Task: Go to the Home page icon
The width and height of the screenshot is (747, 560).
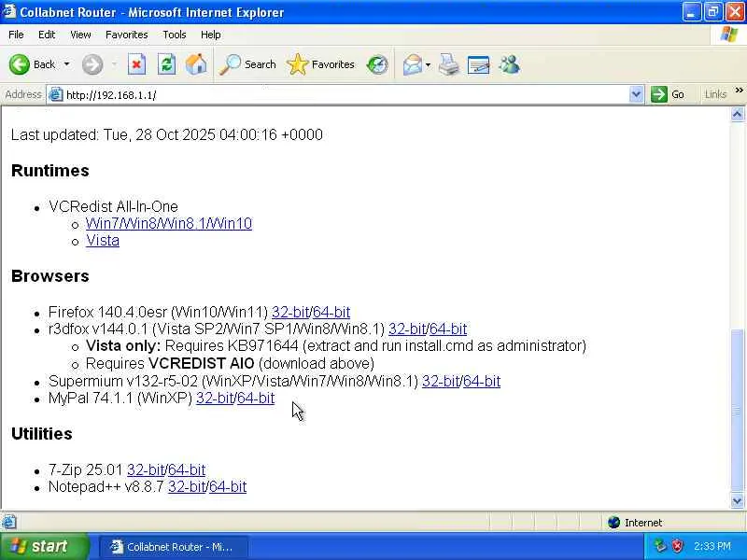Action: [196, 64]
